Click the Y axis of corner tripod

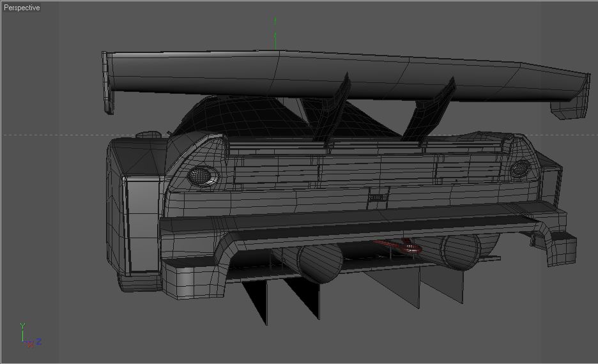point(22,332)
